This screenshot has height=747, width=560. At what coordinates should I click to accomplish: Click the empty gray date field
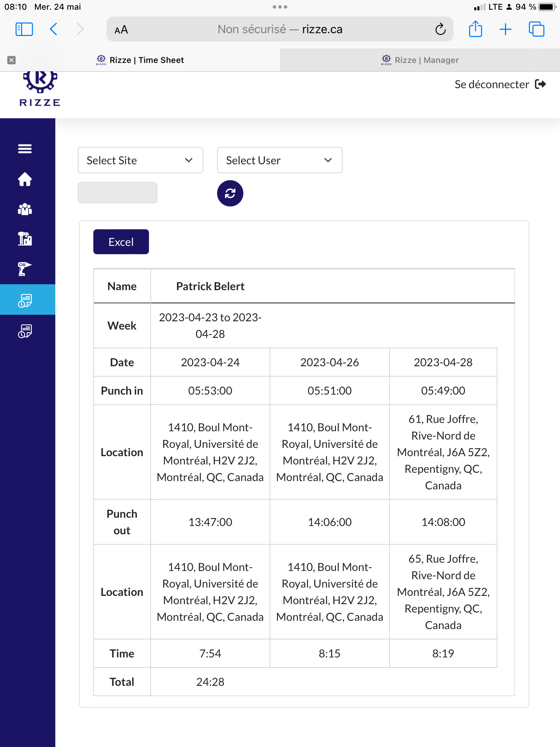tap(118, 193)
